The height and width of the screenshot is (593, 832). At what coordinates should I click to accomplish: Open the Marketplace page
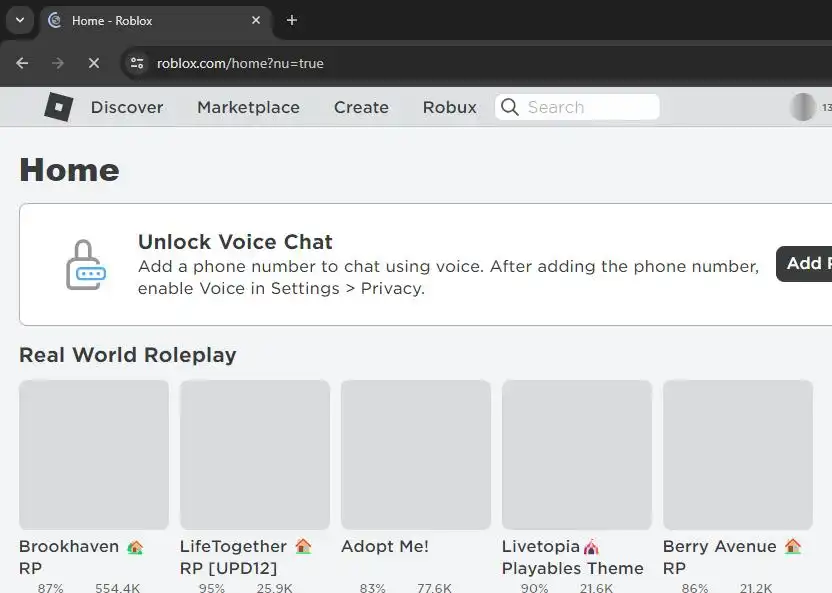point(248,107)
